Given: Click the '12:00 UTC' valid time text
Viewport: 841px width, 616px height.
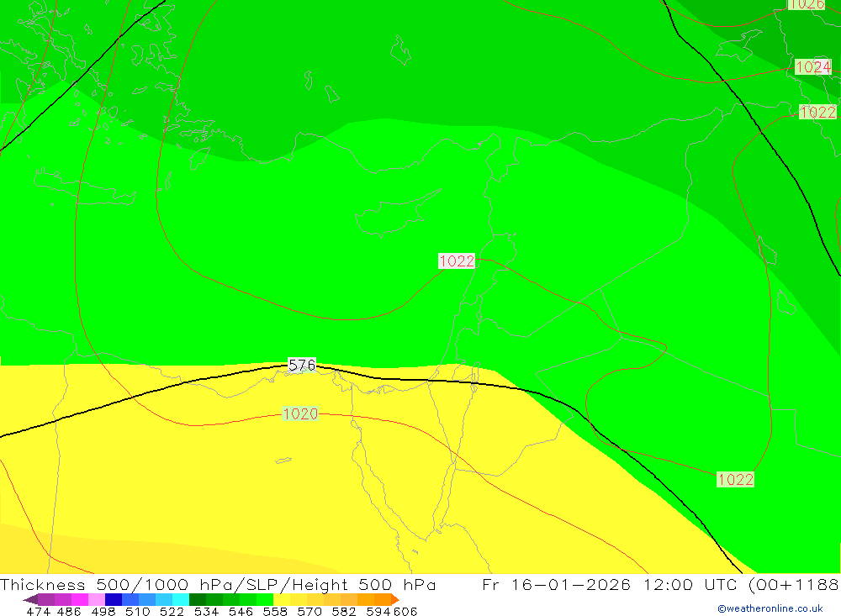Looking at the screenshot, I should pyautogui.click(x=687, y=585).
